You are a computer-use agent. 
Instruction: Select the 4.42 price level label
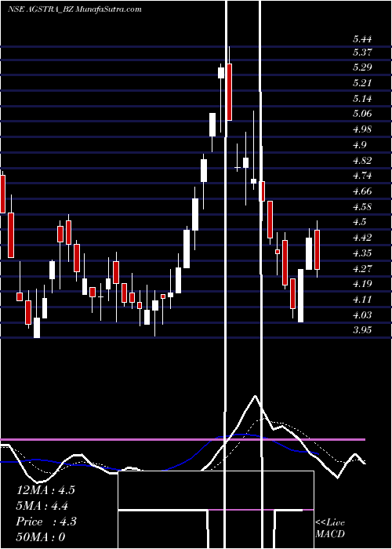tap(362, 238)
